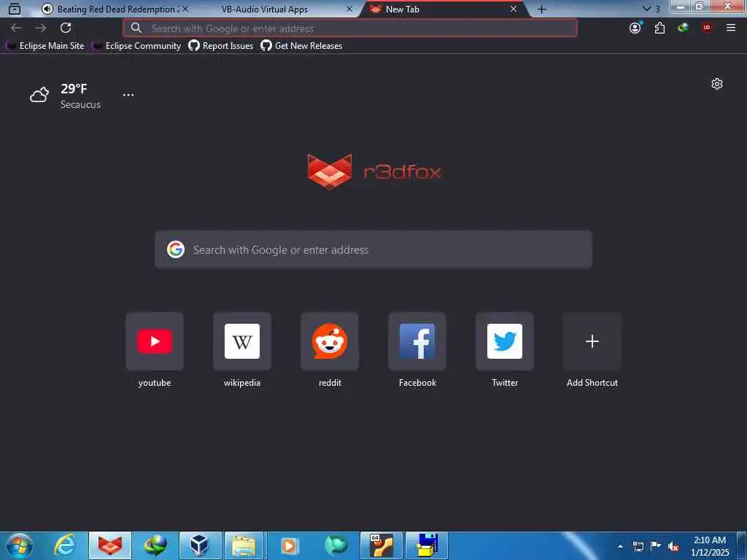Open Get New Releases bookmark
The height and width of the screenshot is (560, 747).
coord(301,46)
